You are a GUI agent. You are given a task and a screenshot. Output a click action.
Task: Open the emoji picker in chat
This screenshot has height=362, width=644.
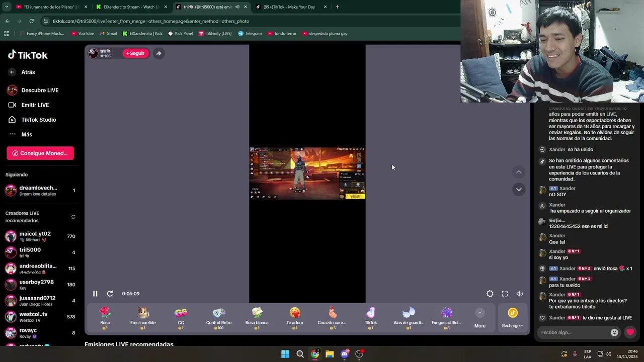[x=614, y=332]
